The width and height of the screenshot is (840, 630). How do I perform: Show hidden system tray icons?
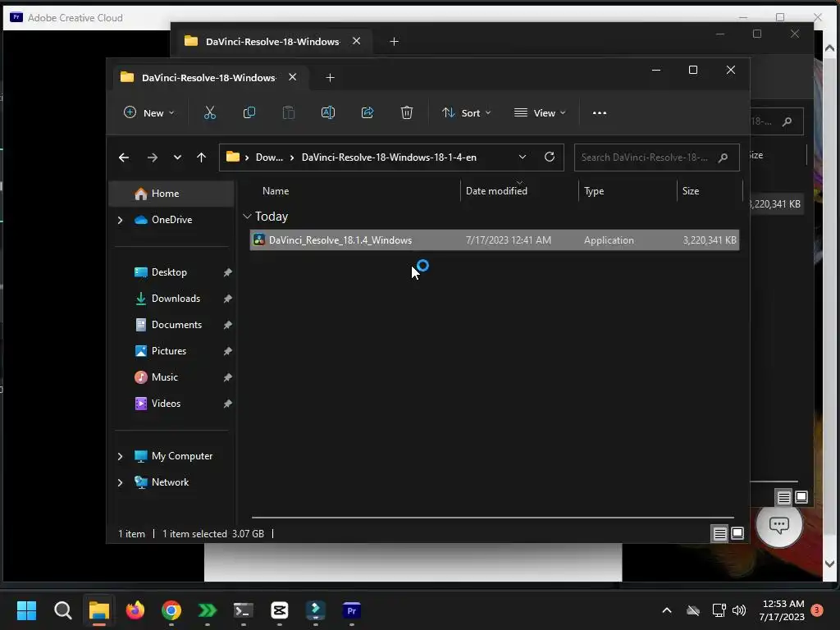point(666,610)
